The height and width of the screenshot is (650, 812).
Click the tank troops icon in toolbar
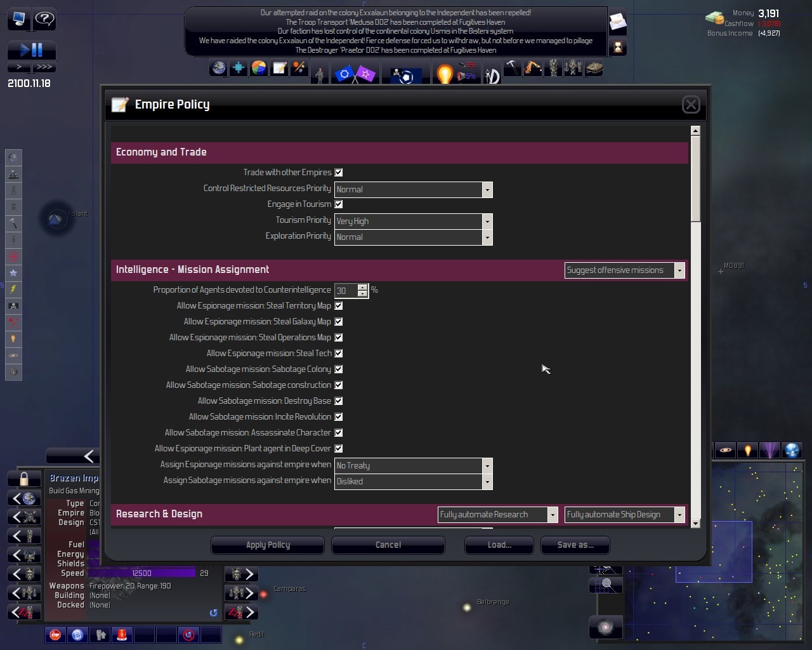click(594, 68)
